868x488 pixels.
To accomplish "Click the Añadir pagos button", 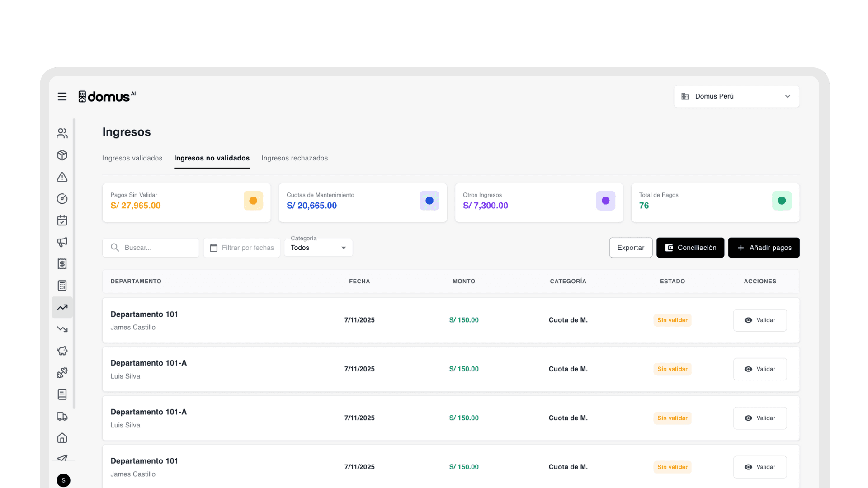I will (763, 248).
